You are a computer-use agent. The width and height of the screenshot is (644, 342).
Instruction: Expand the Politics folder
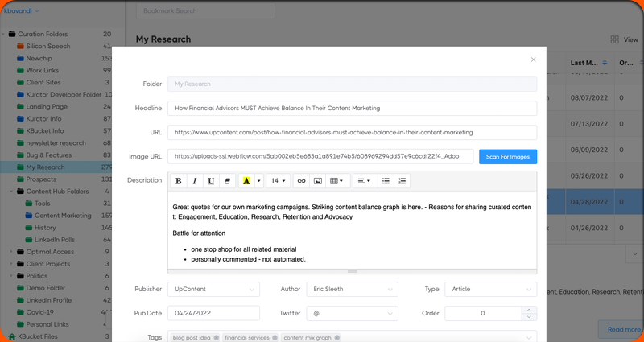11,276
